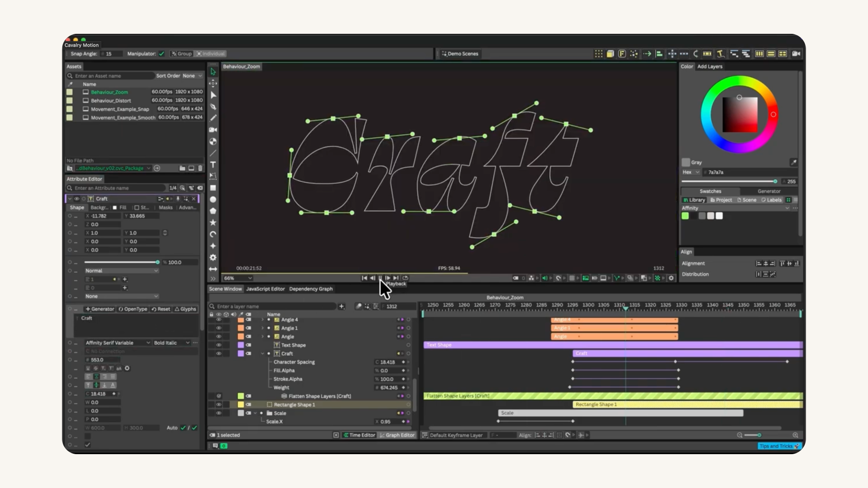This screenshot has height=488, width=868.
Task: Expand the Angle 4 layer
Action: point(263,320)
